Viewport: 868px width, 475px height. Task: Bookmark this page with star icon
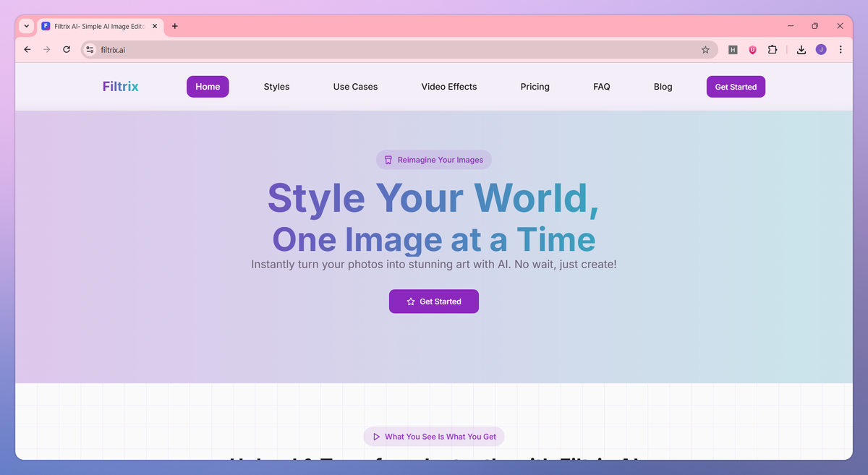pos(705,50)
